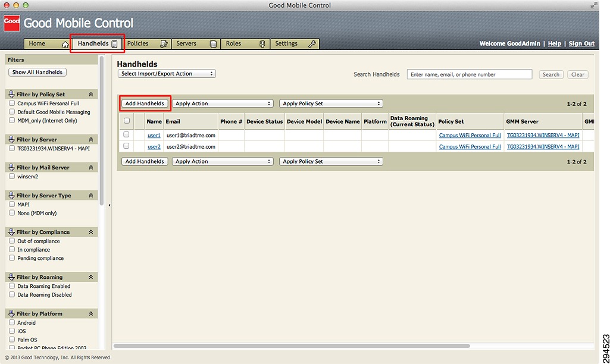Open the Roles tab

[245, 44]
